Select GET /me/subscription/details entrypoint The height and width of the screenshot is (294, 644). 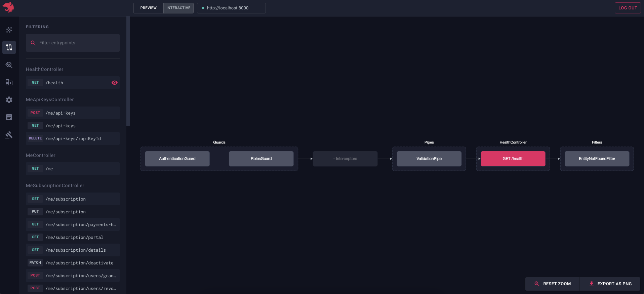(73, 250)
